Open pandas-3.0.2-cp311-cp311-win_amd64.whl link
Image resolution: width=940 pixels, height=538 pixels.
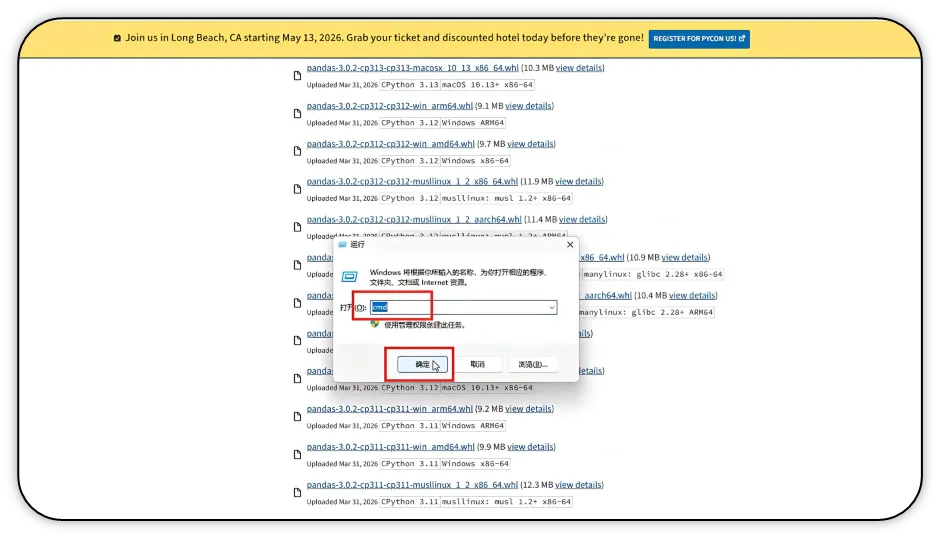point(390,447)
